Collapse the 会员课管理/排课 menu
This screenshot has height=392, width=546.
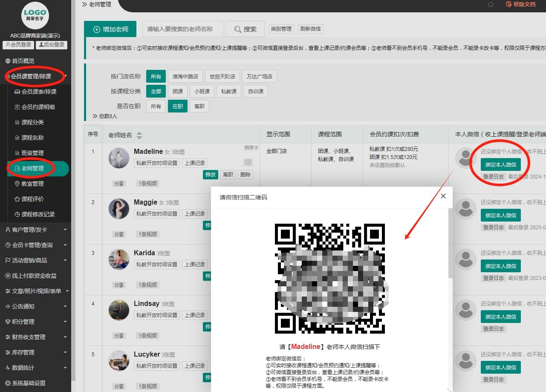pyautogui.click(x=35, y=76)
